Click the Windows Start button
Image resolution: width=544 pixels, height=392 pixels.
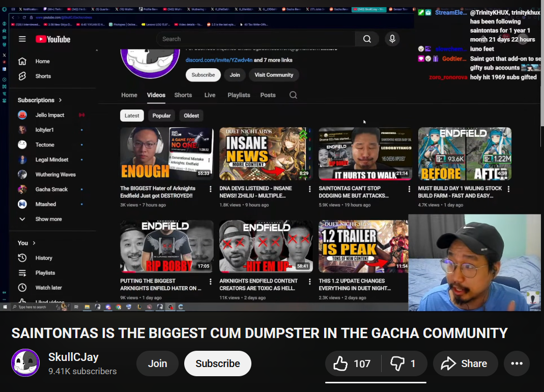5,307
